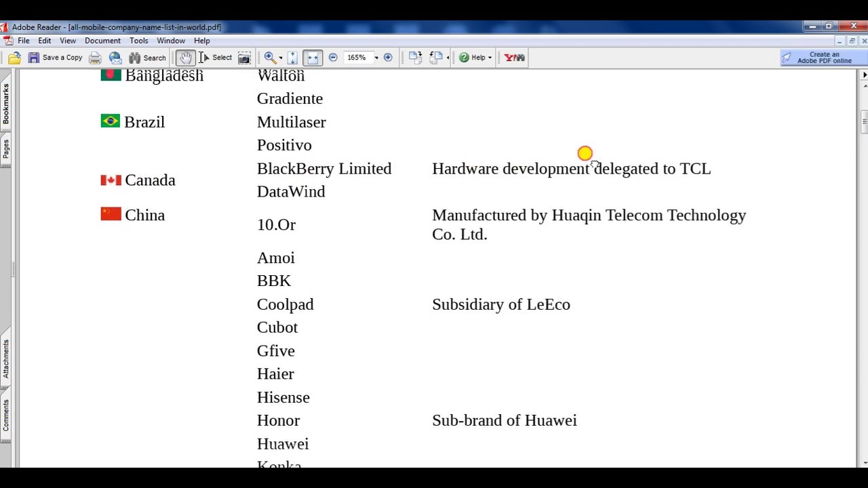
Task: Click the text "Coolpad"
Action: point(285,304)
